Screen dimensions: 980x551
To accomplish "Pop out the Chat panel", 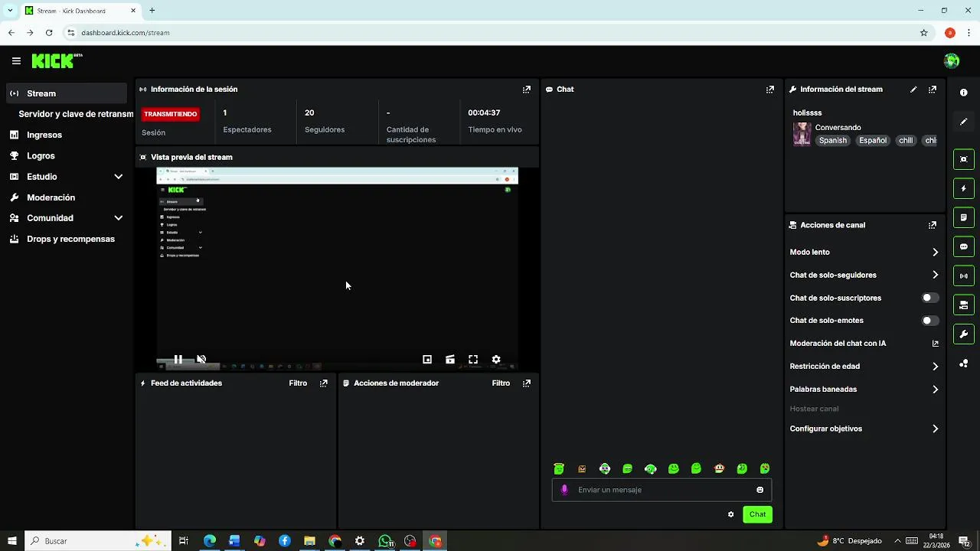I will [770, 90].
